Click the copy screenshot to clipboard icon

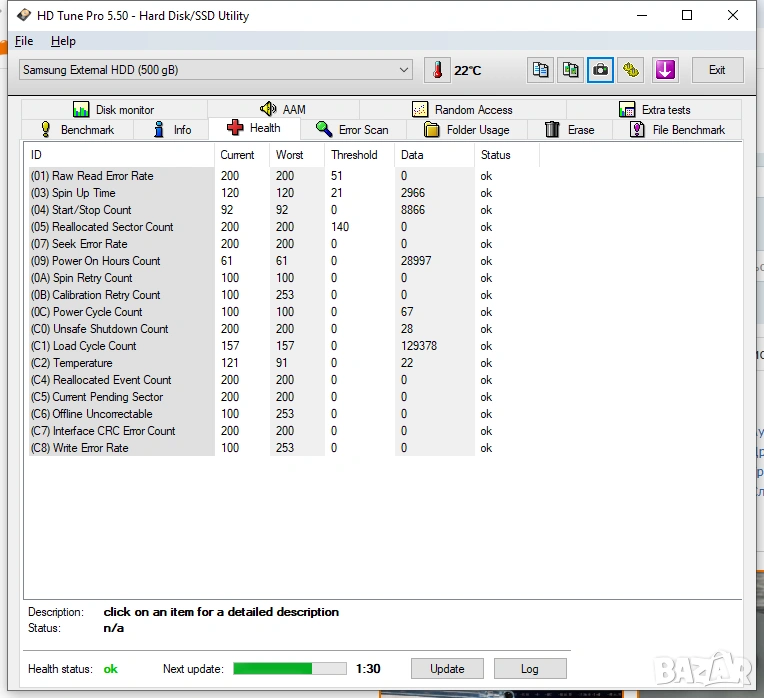570,70
